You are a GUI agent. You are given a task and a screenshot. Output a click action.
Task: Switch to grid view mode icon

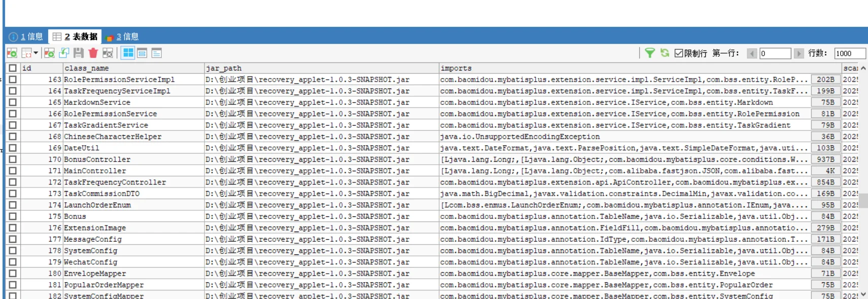[128, 53]
